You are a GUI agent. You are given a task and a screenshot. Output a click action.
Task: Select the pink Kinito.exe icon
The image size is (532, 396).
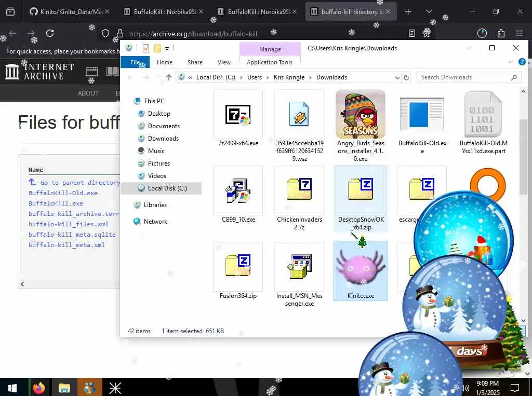[x=361, y=267]
